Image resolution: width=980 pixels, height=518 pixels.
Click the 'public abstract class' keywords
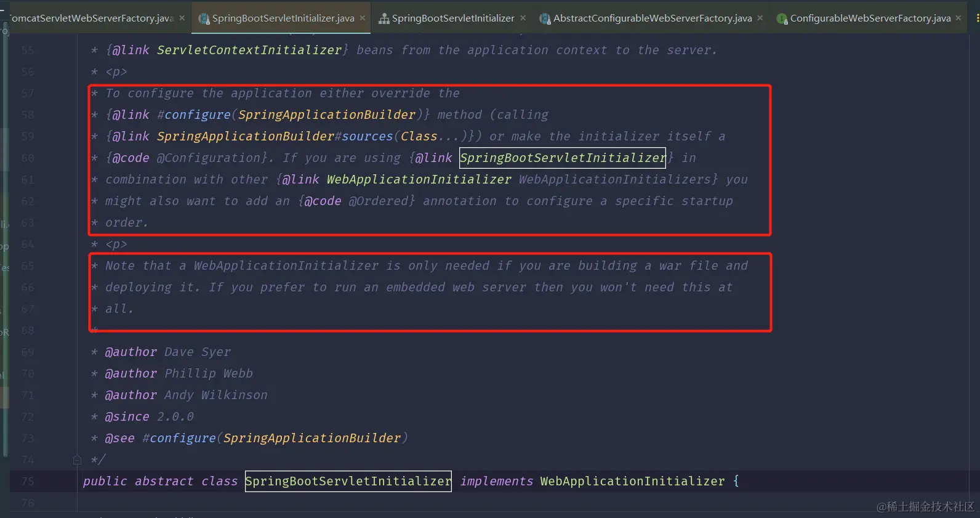pos(160,481)
